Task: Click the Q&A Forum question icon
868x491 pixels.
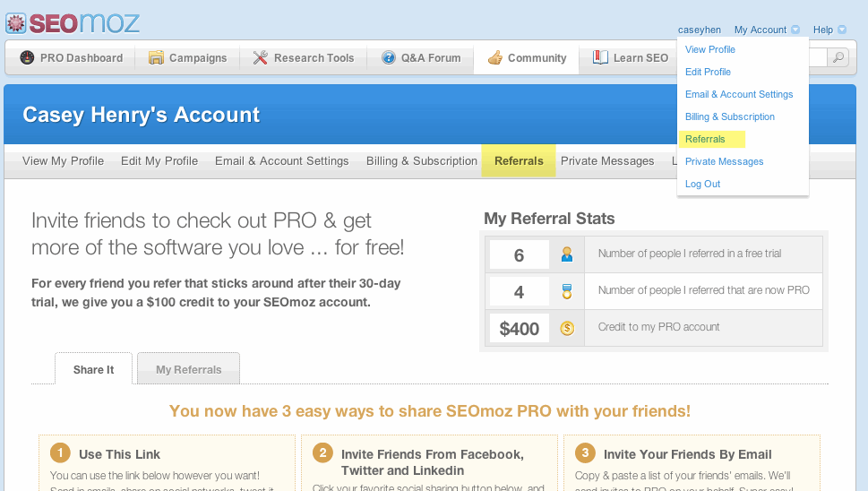Action: (x=389, y=58)
